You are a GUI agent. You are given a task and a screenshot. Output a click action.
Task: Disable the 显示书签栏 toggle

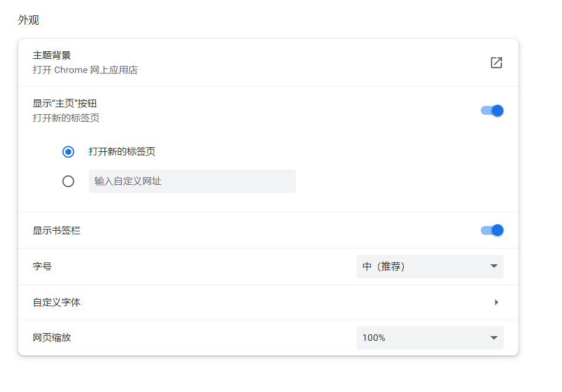tap(492, 230)
